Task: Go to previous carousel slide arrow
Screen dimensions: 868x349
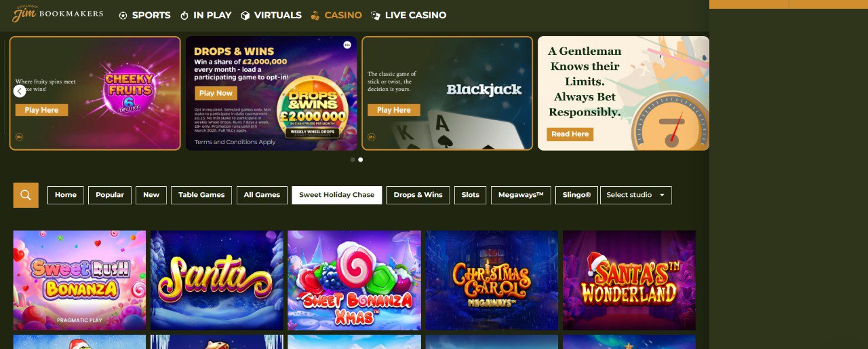Action: coord(20,91)
